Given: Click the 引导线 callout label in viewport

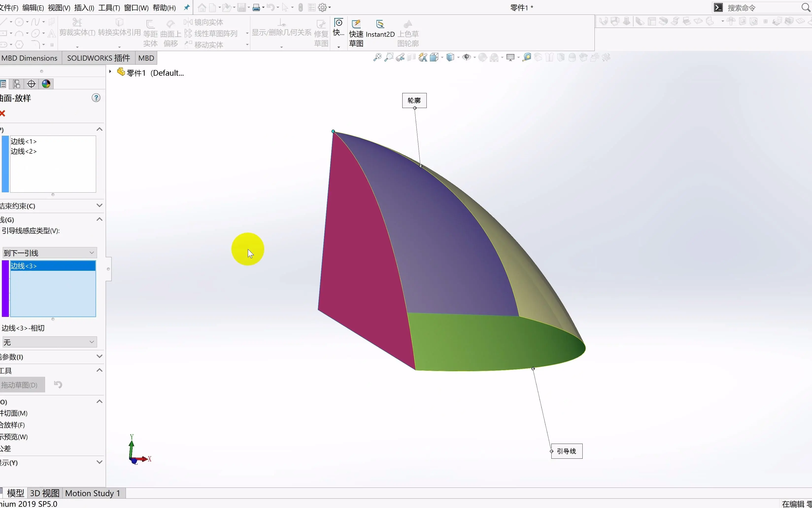Looking at the screenshot, I should [x=567, y=451].
